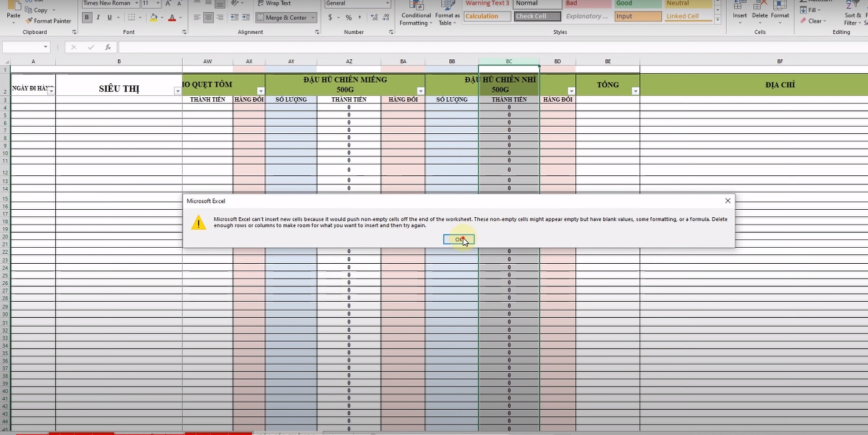
Task: Apply Comma Style
Action: [x=359, y=17]
